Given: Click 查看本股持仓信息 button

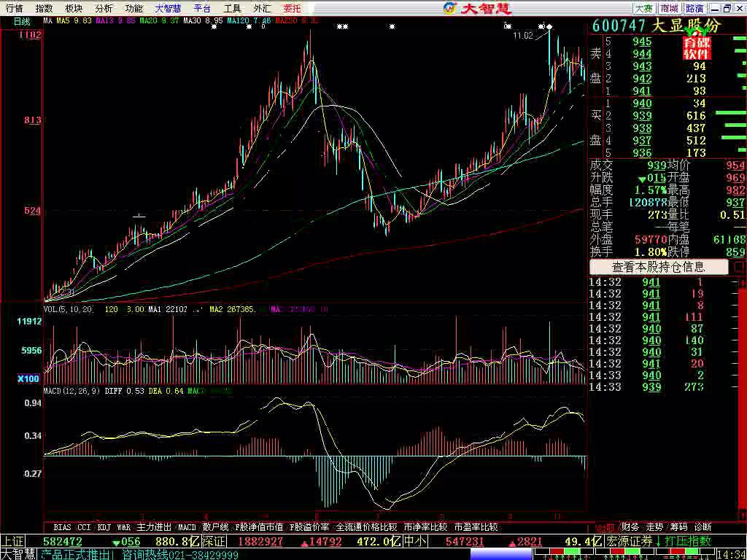Looking at the screenshot, I should (659, 267).
